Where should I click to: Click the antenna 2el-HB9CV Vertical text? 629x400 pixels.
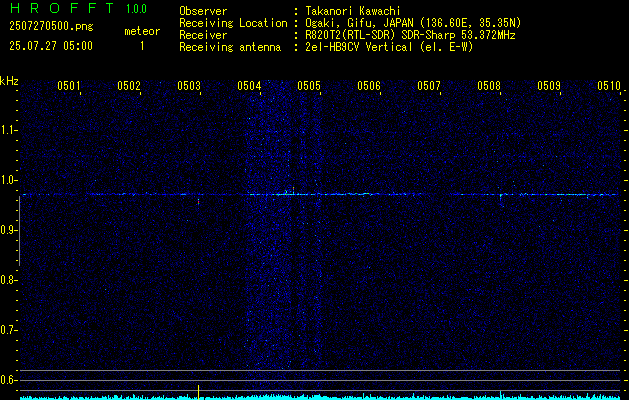click(x=389, y=47)
